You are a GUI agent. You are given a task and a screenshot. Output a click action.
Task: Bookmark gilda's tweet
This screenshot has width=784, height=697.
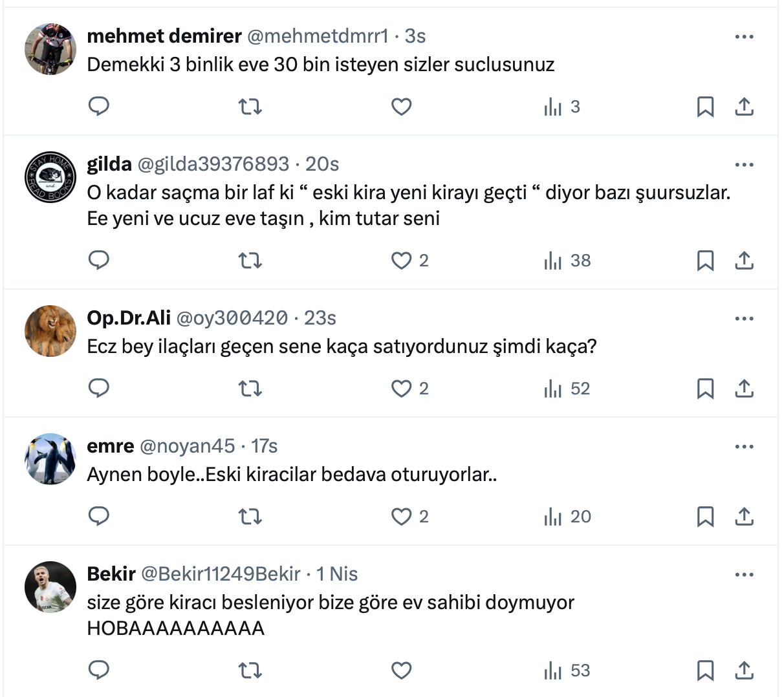click(x=705, y=261)
